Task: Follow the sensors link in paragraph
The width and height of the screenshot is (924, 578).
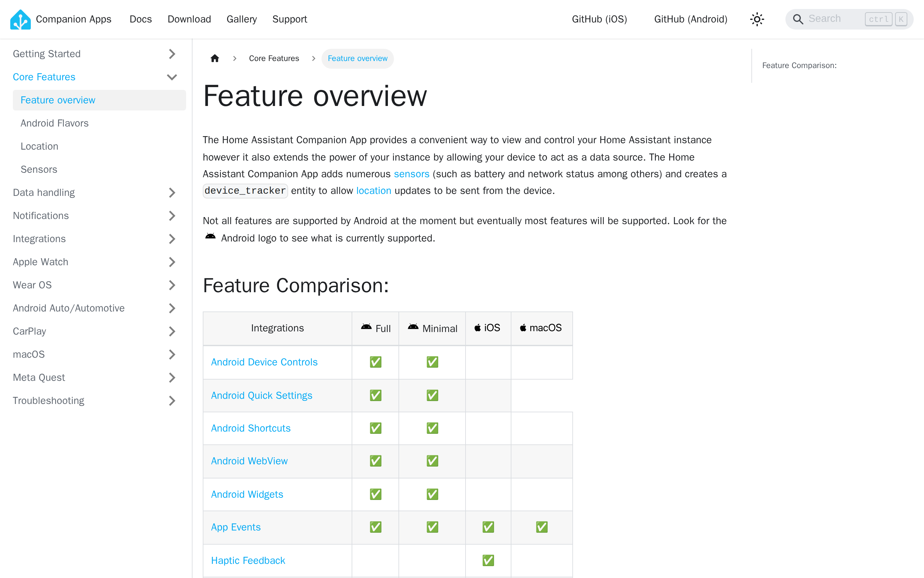Action: click(411, 174)
